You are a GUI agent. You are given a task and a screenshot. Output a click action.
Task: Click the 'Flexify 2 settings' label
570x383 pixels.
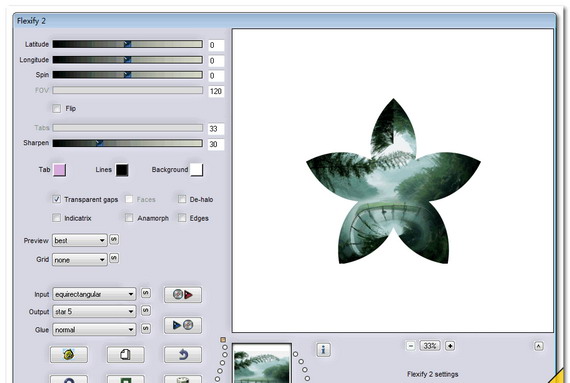pos(433,374)
